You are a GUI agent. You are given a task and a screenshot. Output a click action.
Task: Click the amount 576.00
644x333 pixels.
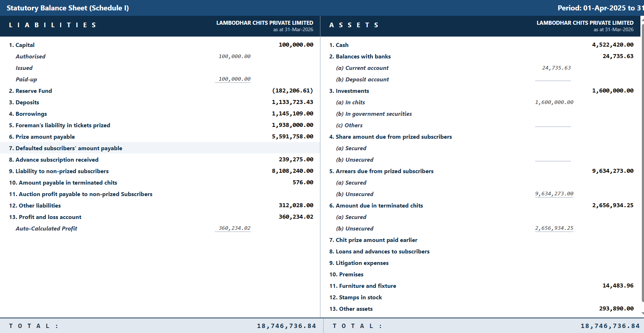[x=303, y=182]
